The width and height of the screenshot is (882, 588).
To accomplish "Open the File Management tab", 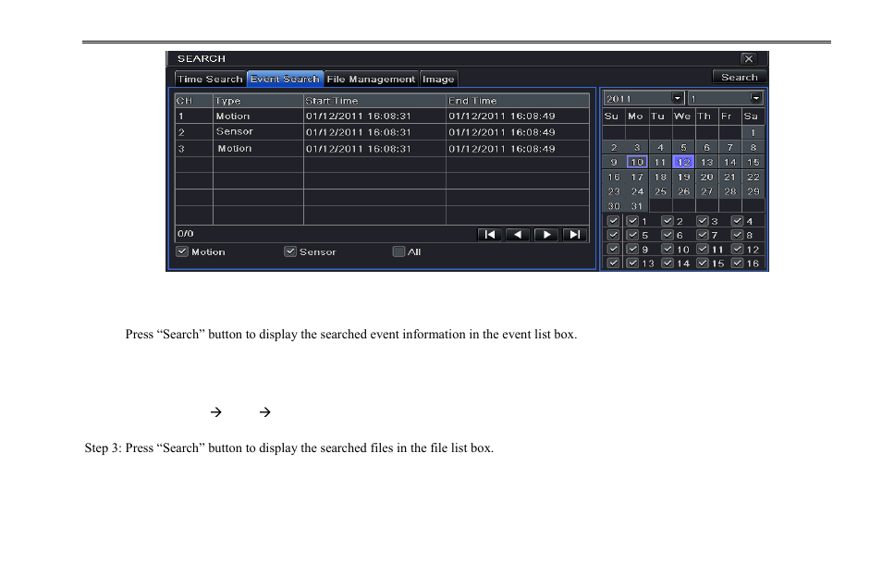I will [x=371, y=79].
